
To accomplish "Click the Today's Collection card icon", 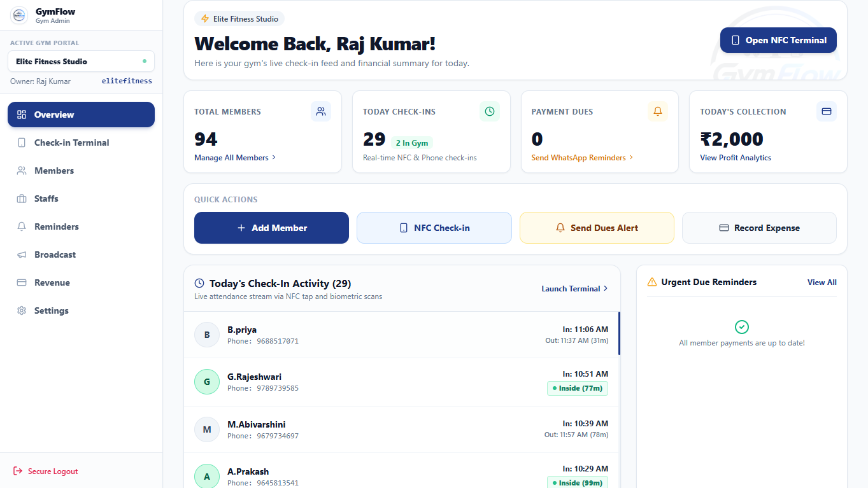I will (827, 111).
